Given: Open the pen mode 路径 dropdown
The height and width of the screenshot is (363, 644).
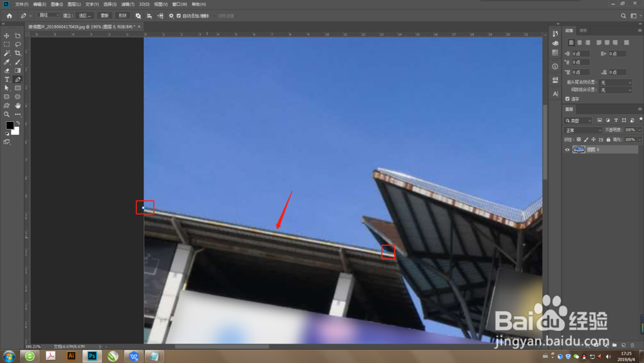Looking at the screenshot, I should [x=48, y=15].
